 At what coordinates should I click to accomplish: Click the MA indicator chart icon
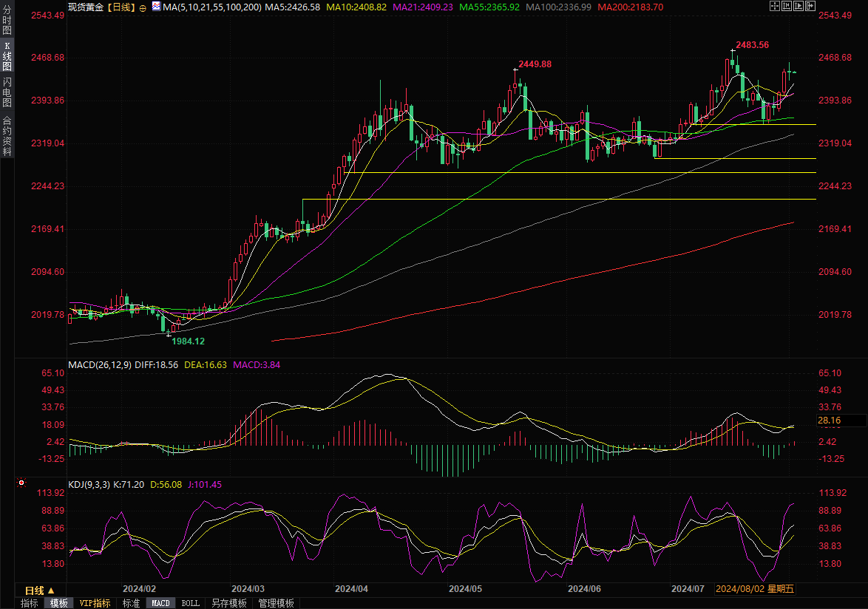pos(155,7)
